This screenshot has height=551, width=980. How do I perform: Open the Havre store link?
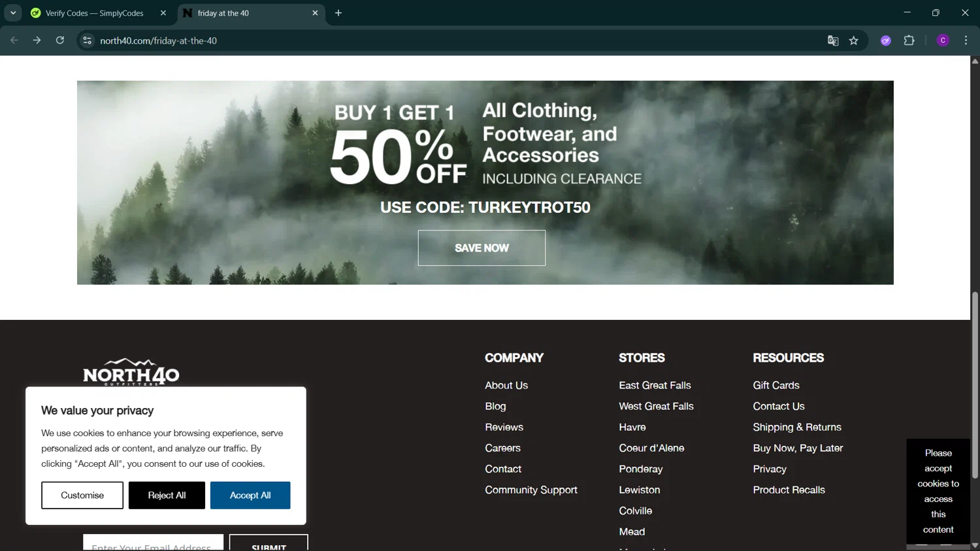point(632,427)
